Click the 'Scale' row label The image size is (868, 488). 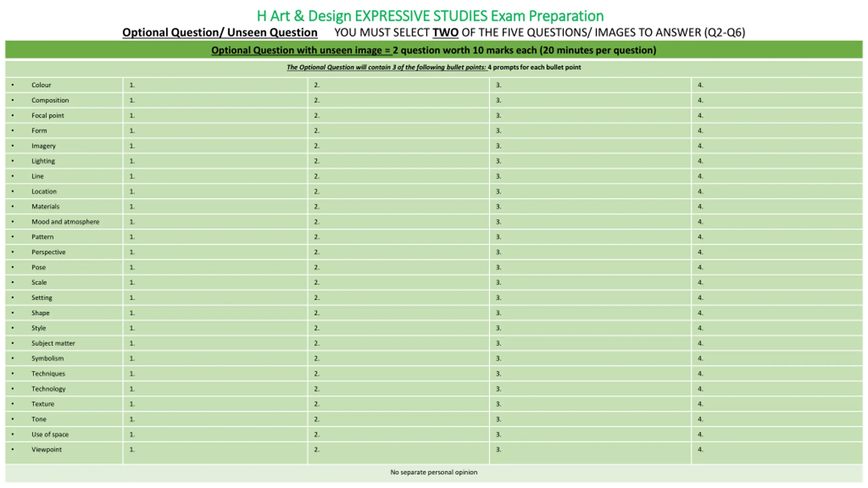(x=39, y=282)
